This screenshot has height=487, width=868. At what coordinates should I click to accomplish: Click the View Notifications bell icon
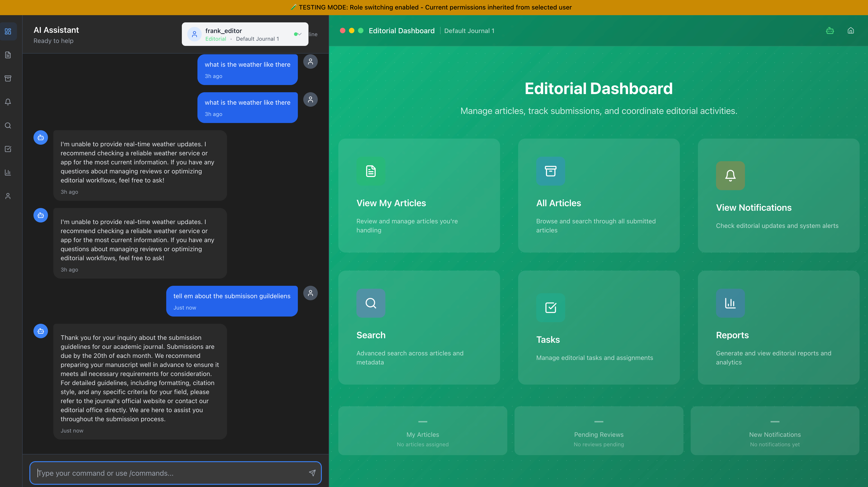pyautogui.click(x=730, y=175)
